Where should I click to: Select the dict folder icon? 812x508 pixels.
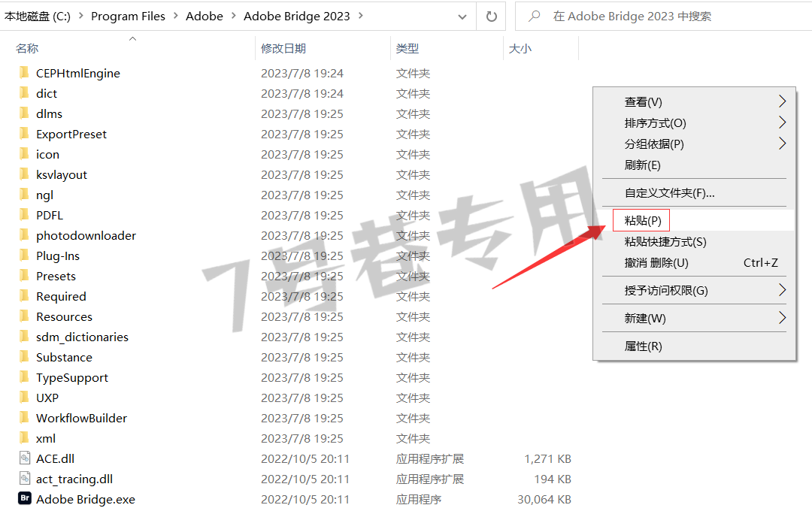coord(24,92)
